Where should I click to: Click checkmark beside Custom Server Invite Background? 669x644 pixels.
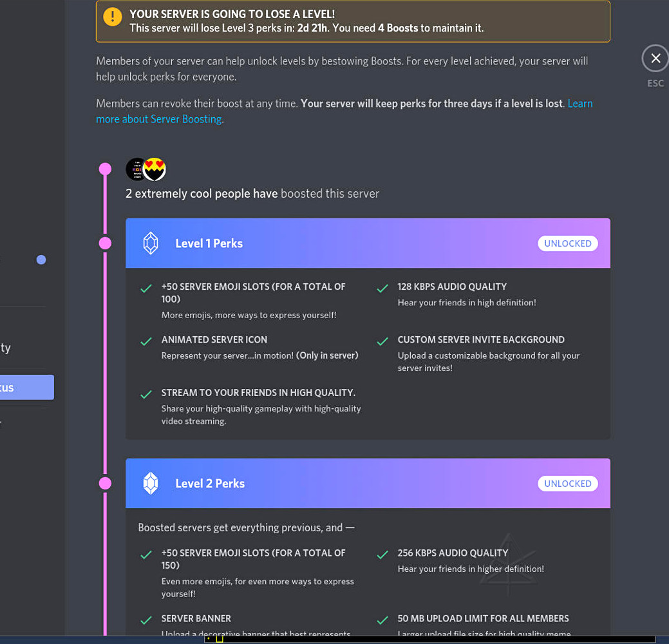pos(382,341)
